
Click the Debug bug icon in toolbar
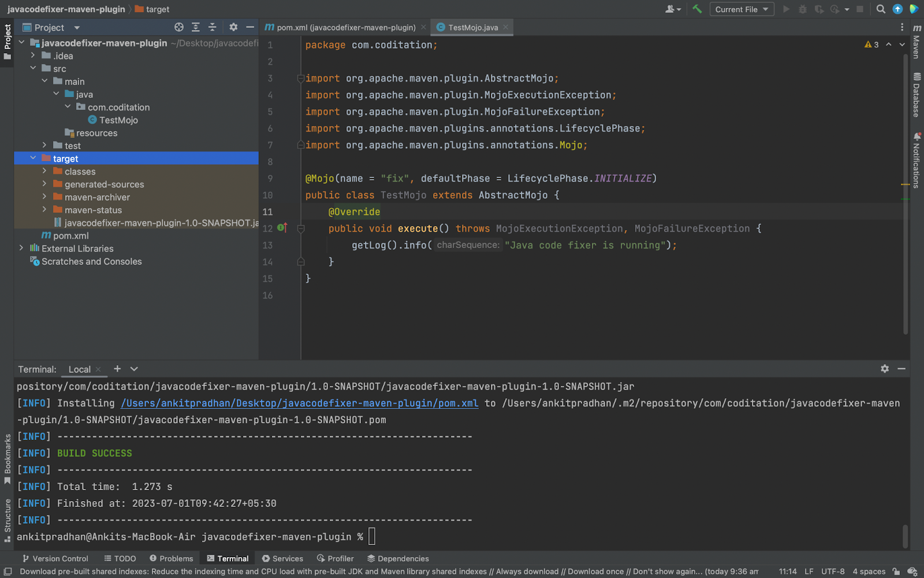point(803,9)
